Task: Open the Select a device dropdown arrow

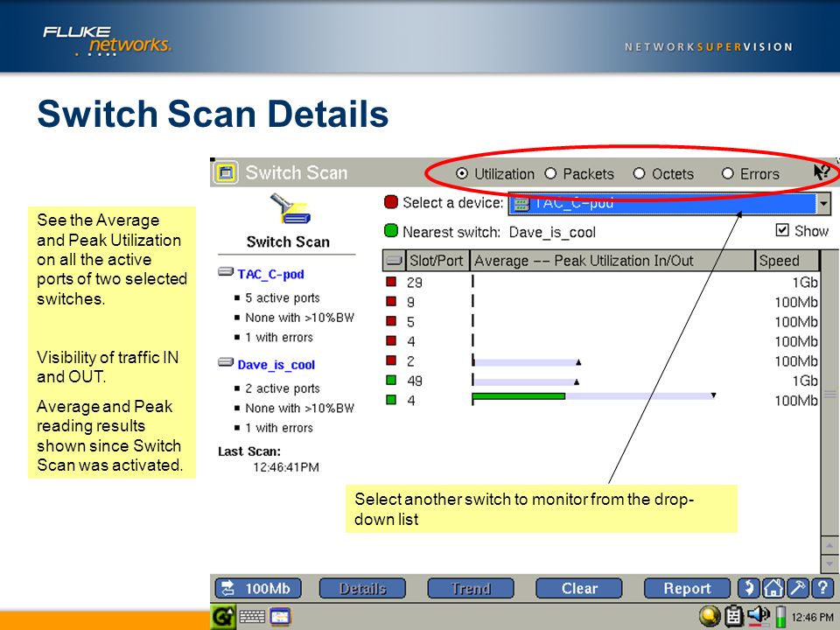Action: pyautogui.click(x=823, y=204)
